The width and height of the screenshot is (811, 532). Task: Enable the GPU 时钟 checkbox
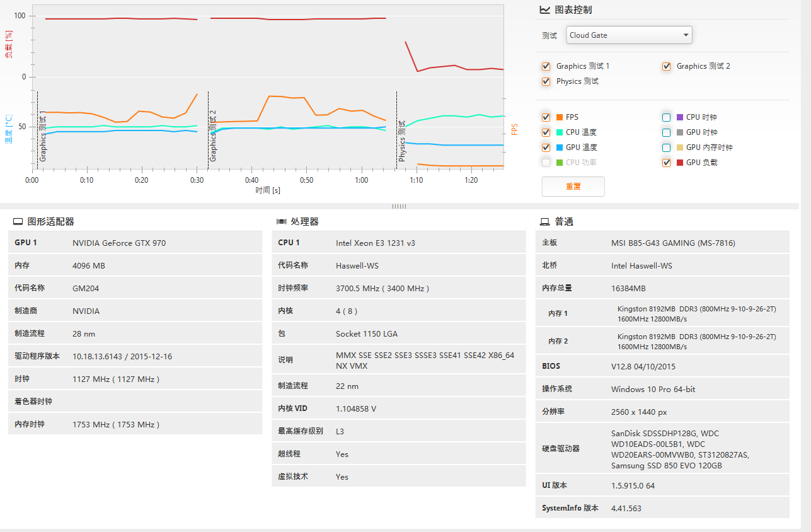666,132
